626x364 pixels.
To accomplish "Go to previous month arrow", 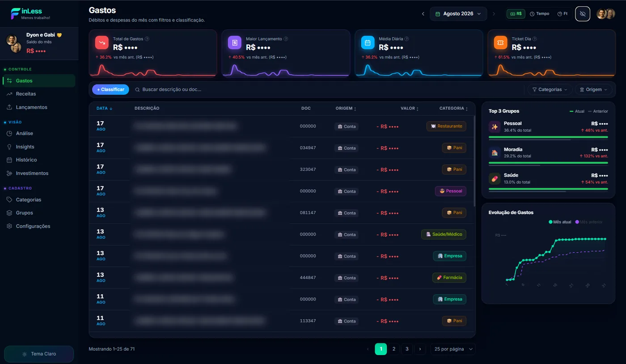I will click(x=423, y=14).
